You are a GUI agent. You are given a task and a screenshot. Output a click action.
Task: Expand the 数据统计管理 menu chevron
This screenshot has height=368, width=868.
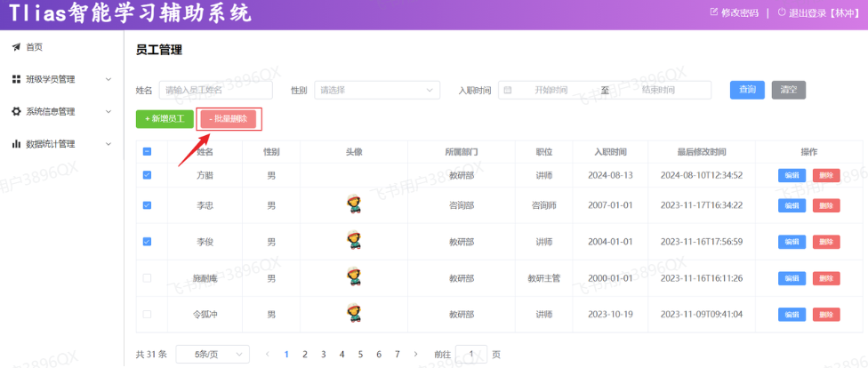(108, 144)
